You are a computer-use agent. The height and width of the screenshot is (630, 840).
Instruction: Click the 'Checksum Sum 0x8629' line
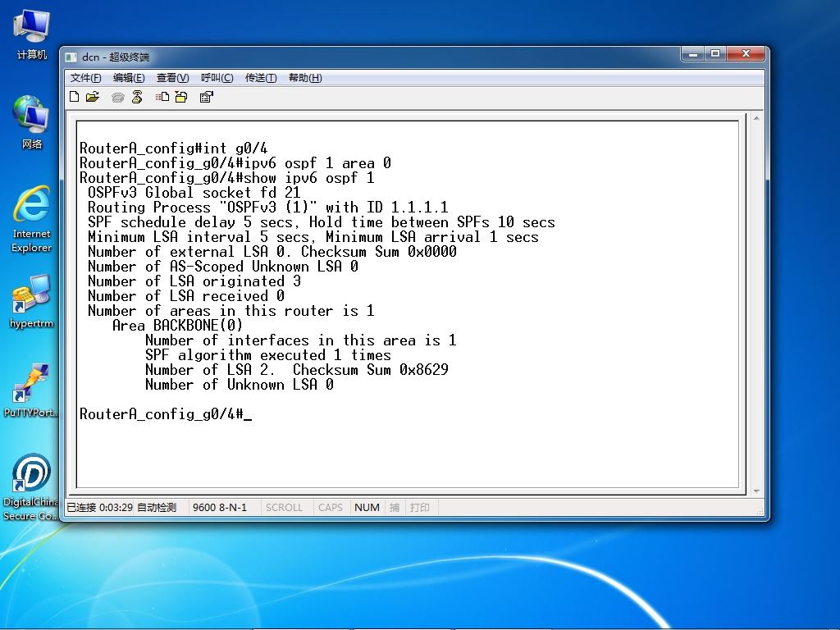tap(297, 370)
